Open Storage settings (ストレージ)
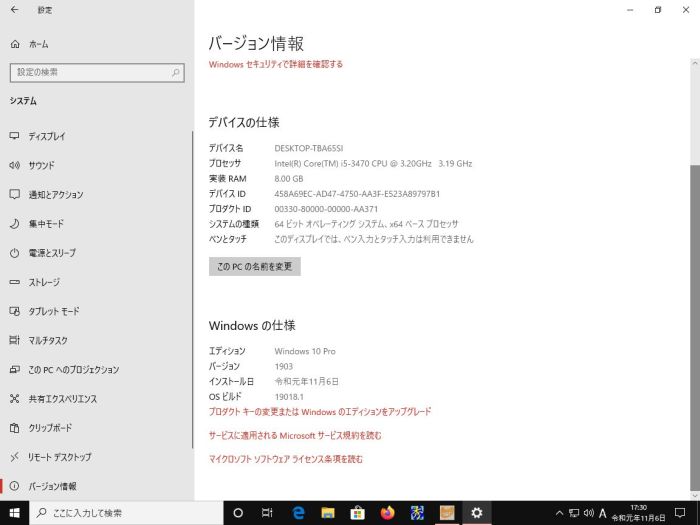 [44, 282]
